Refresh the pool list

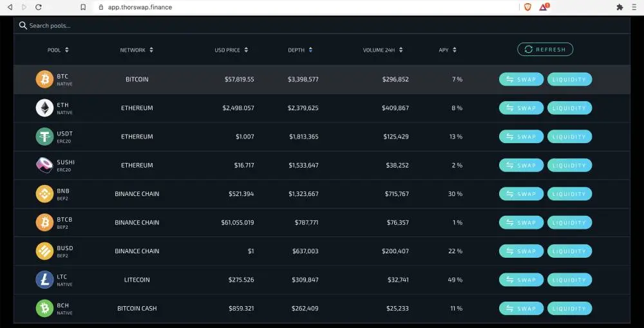[x=545, y=50]
